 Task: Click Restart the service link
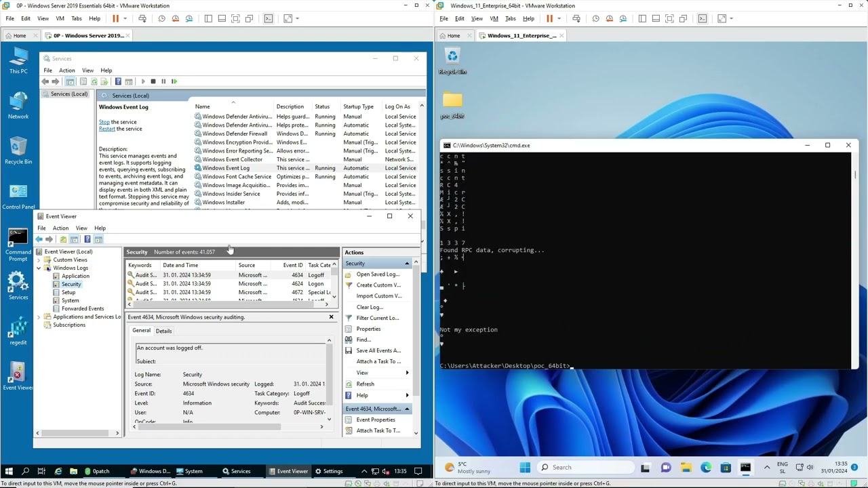point(107,129)
